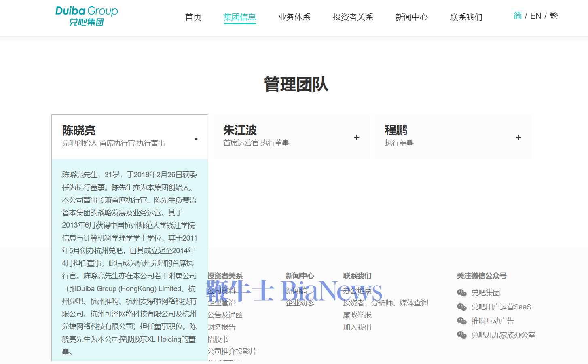This screenshot has height=364, width=588.
Task: Expand 程鹏 profile with plus icon
Action: click(518, 138)
